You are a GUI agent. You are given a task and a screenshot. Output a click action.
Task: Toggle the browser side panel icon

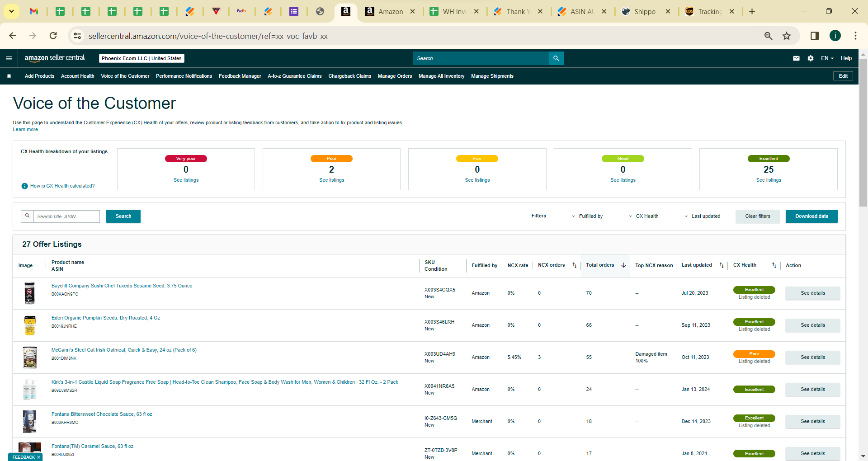pos(815,36)
